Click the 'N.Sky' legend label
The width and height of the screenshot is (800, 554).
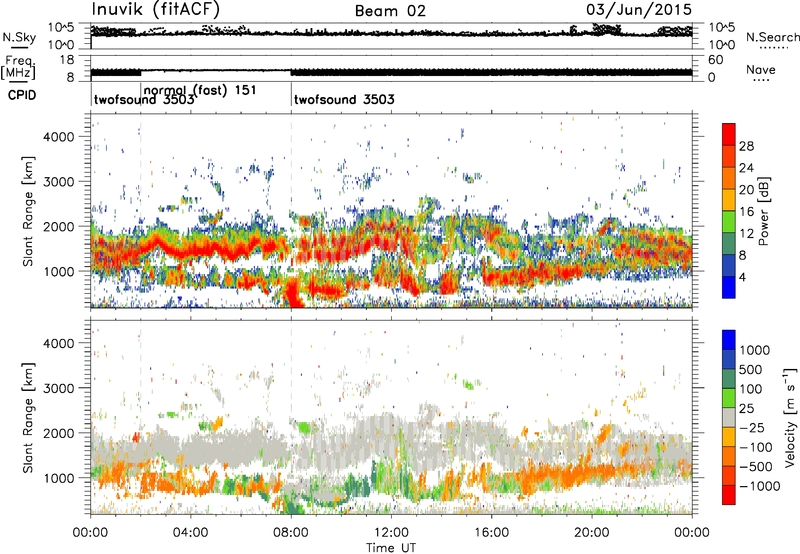[19, 37]
